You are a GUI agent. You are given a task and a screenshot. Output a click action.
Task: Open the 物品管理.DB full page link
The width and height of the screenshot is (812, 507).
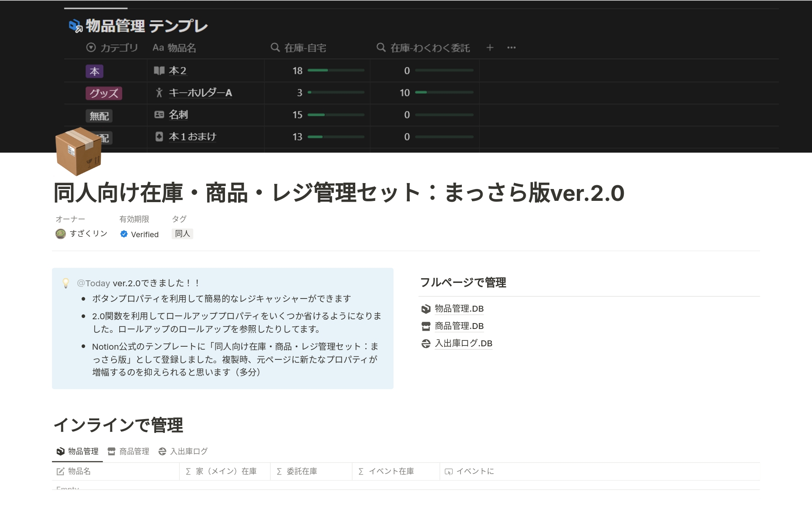click(459, 309)
